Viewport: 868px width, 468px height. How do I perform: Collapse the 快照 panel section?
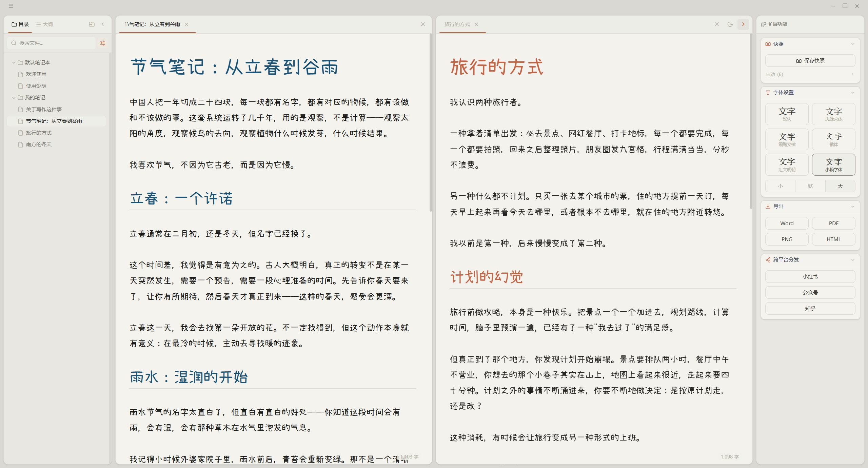(853, 43)
